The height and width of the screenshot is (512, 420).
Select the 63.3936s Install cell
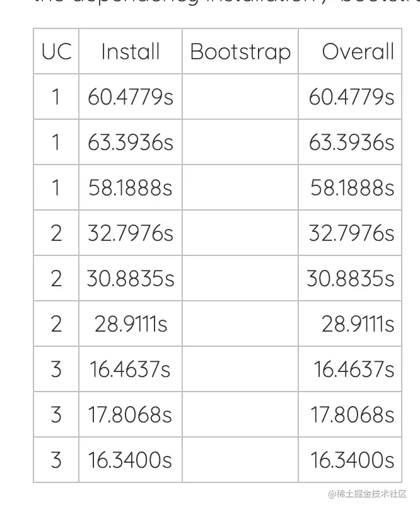[131, 142]
